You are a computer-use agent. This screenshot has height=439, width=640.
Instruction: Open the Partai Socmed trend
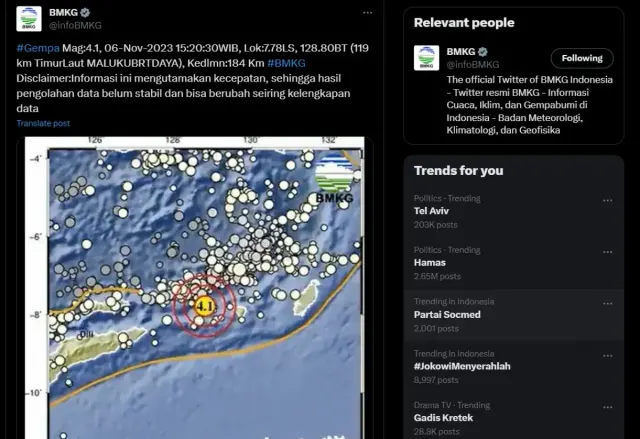[513, 315]
